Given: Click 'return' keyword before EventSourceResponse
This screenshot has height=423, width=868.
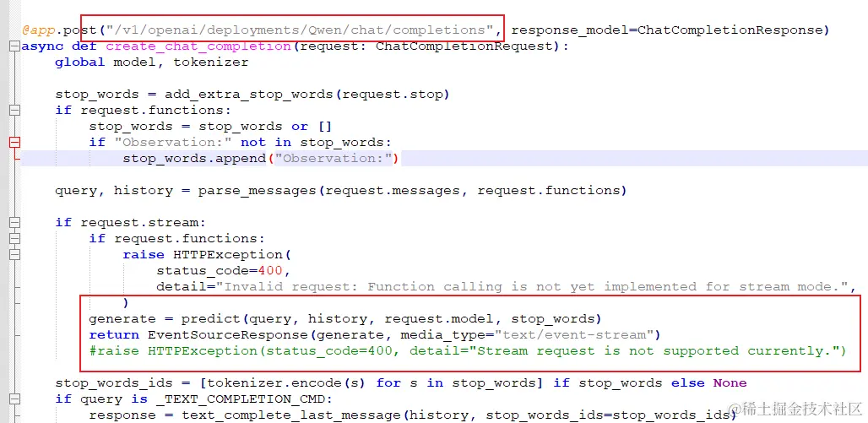Looking at the screenshot, I should click(114, 335).
